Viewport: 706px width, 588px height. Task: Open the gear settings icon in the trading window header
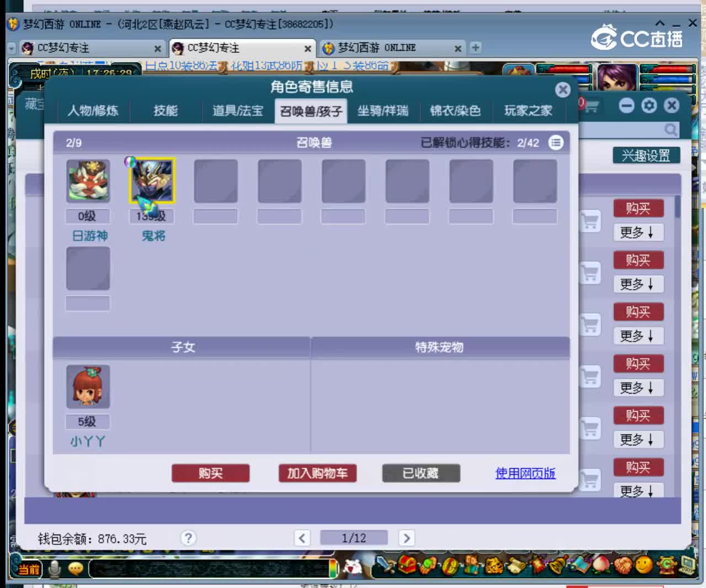tap(649, 105)
